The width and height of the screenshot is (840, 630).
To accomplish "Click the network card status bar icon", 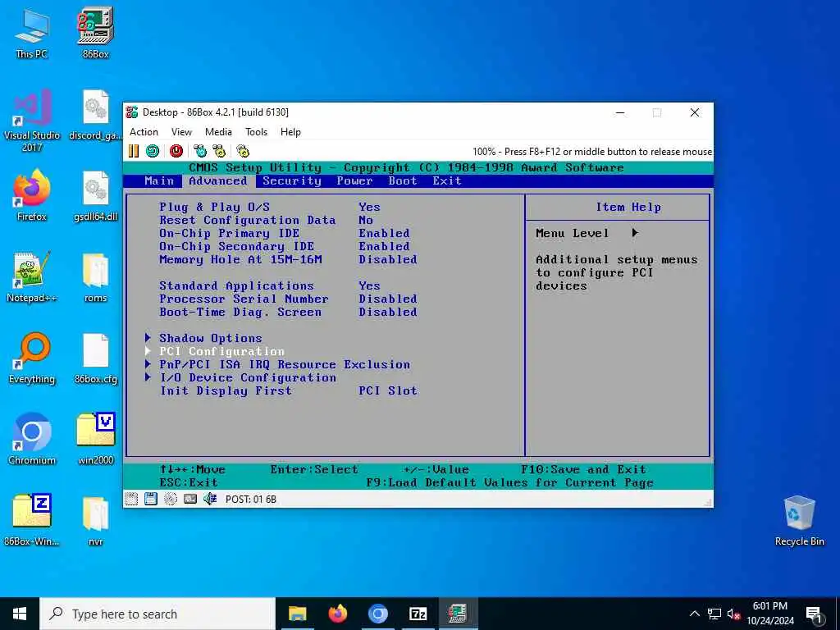I will (x=190, y=499).
